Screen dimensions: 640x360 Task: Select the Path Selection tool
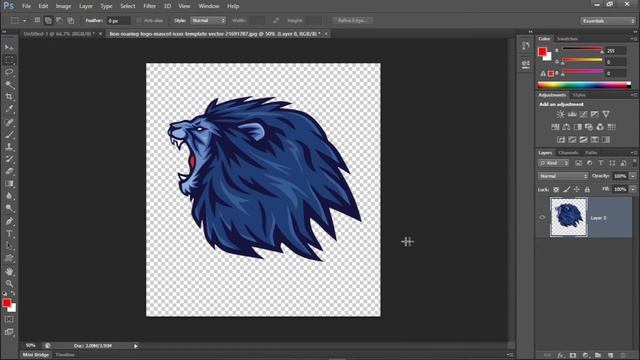click(9, 246)
